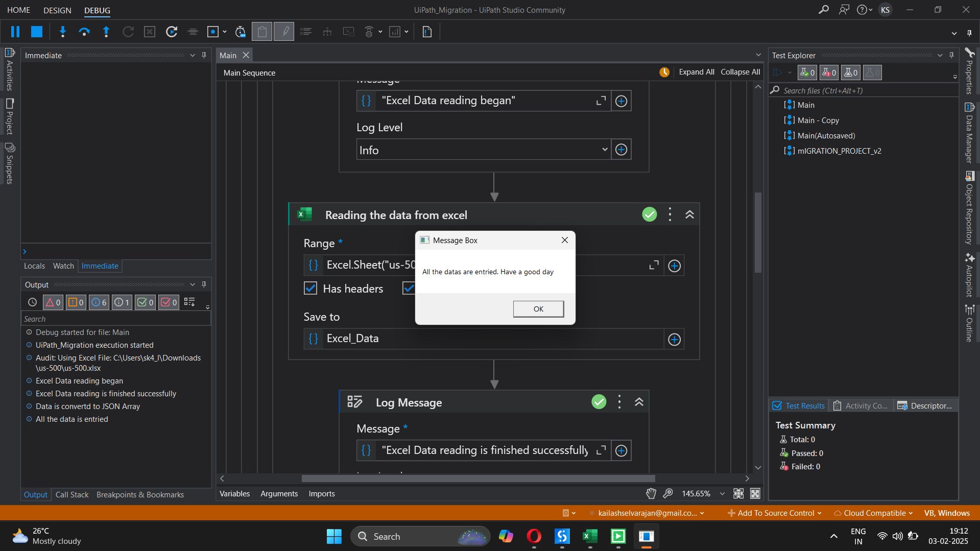Open the KS user profile avatar
This screenshot has width=980, height=551.
tap(886, 10)
